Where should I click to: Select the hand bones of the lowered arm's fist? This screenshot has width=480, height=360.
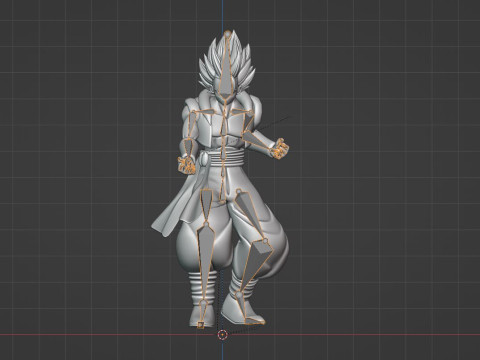click(x=186, y=165)
